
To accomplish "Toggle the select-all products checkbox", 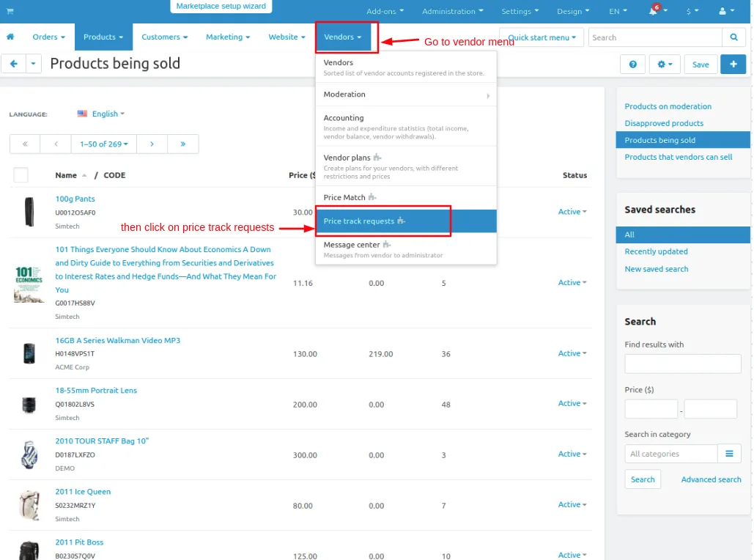I will point(21,174).
